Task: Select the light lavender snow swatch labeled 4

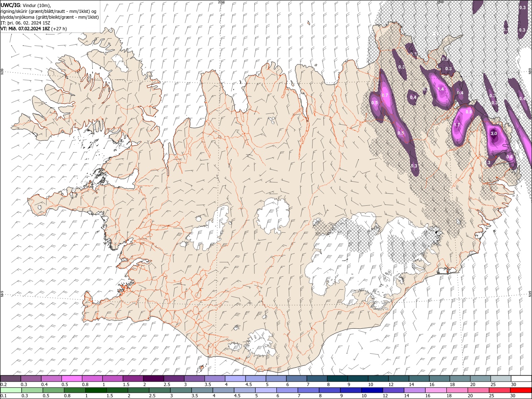Action: (x=235, y=379)
